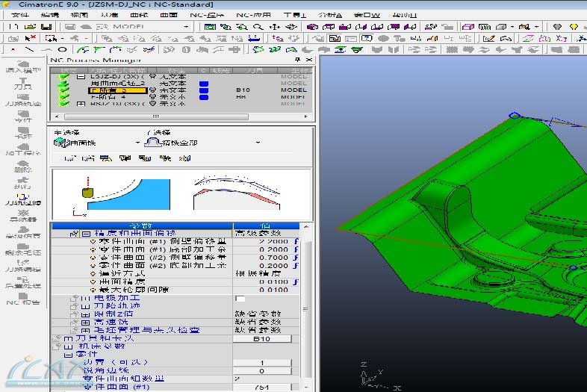This screenshot has height=392, width=587.
Task: Click the 刀具 (Tool) icon in left sidebar
Action: [22, 84]
